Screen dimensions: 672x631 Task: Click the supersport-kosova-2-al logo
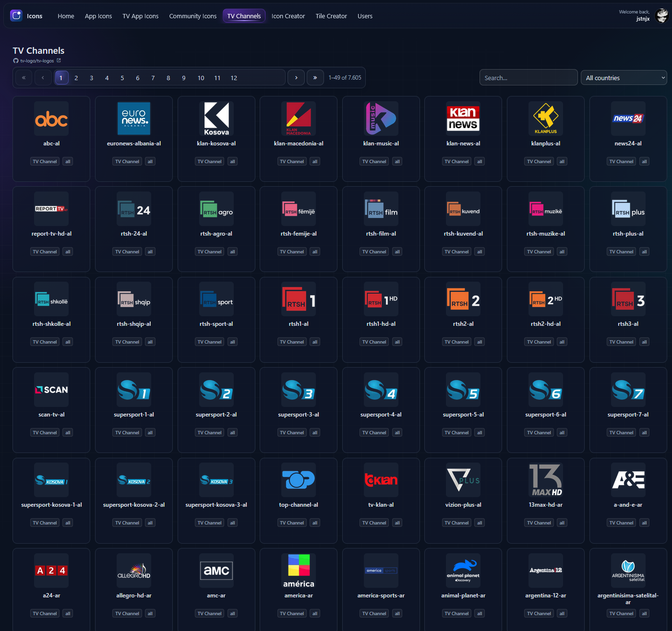[x=134, y=480]
